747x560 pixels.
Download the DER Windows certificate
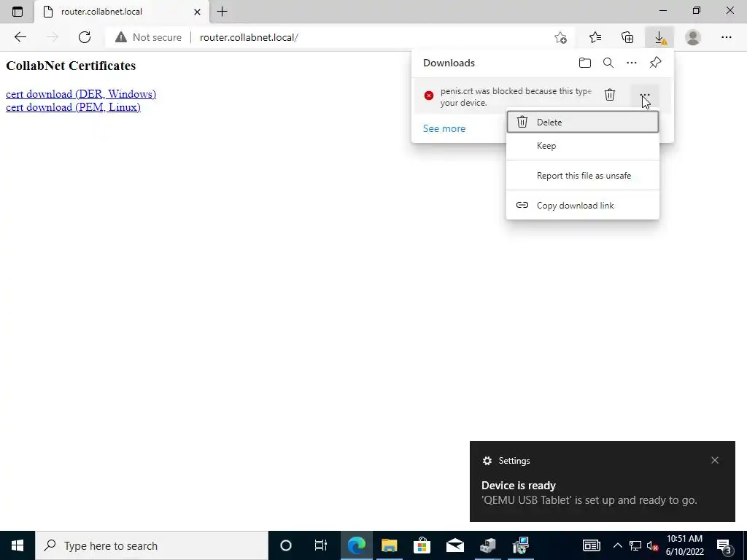point(81,94)
